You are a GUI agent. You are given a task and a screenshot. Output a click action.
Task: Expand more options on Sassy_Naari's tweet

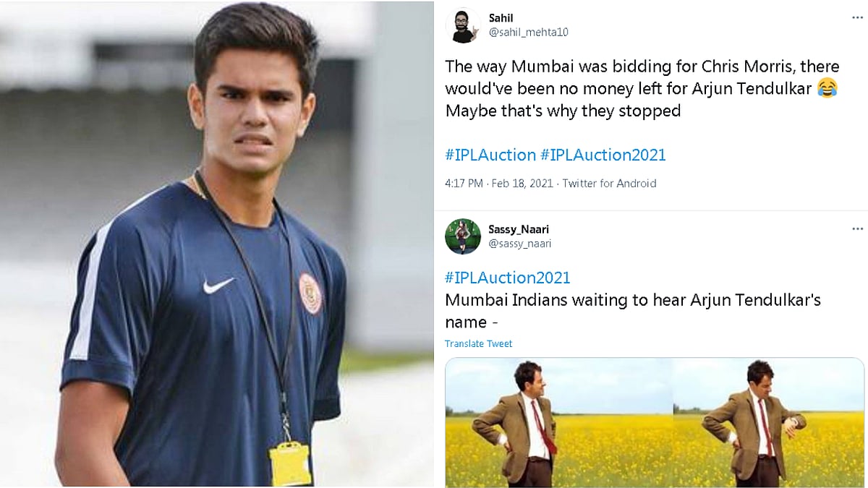[x=857, y=229]
